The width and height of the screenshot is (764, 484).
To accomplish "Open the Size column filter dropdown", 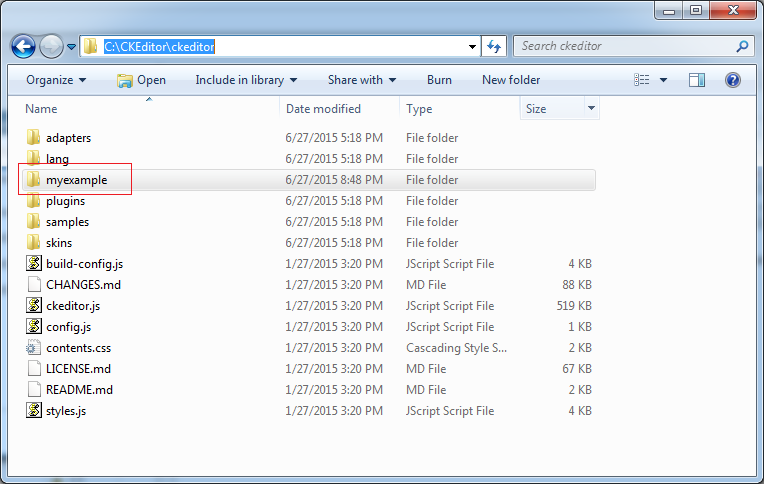I will click(592, 108).
